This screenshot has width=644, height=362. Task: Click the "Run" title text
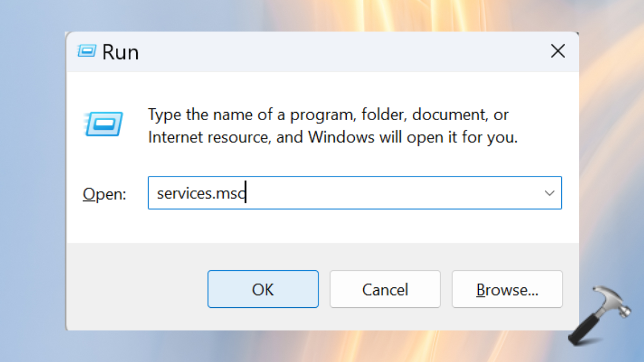coord(120,52)
